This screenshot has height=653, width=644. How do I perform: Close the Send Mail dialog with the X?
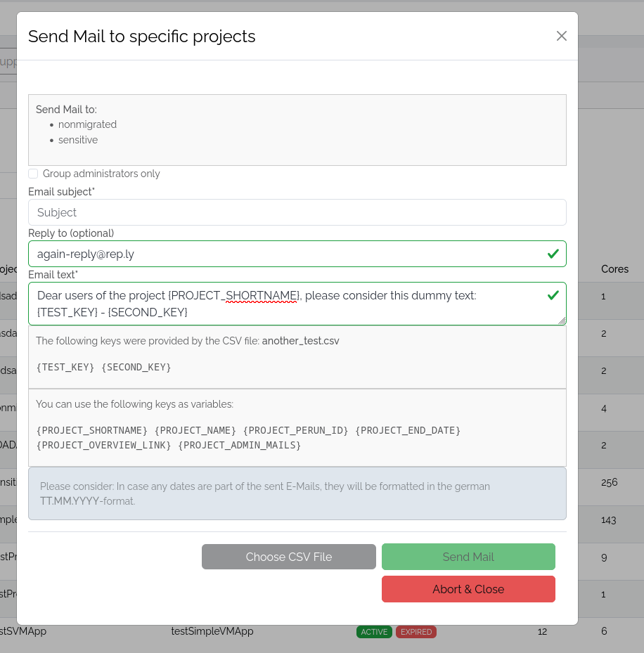(x=561, y=36)
